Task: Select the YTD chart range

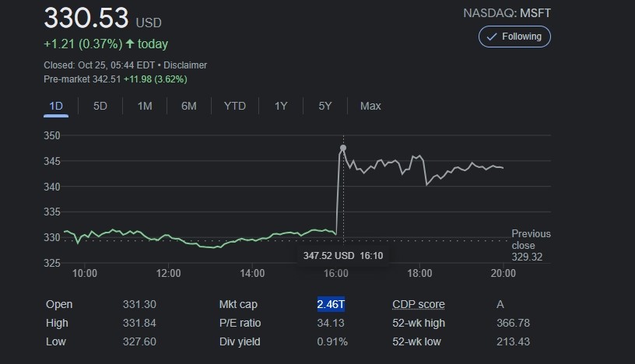Action: coord(235,106)
